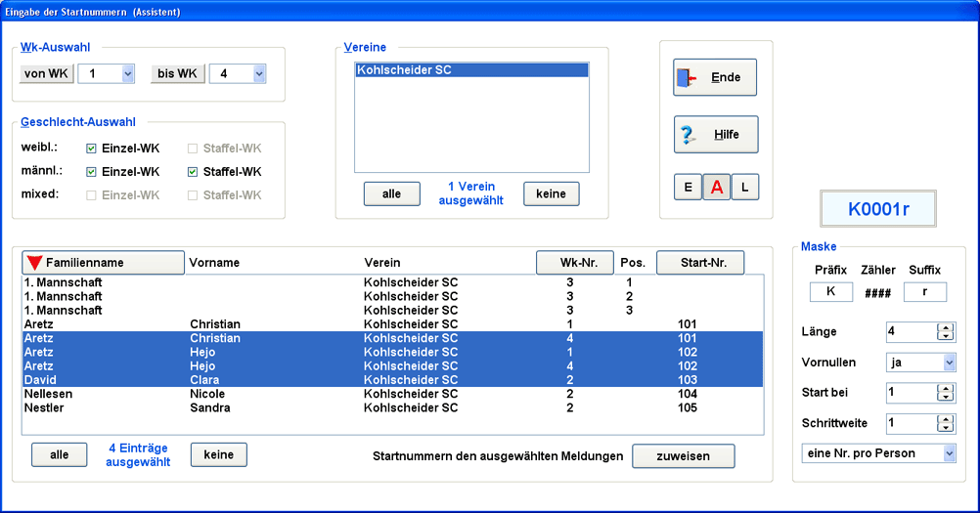Open Hilfe with the question mark button

click(x=715, y=135)
